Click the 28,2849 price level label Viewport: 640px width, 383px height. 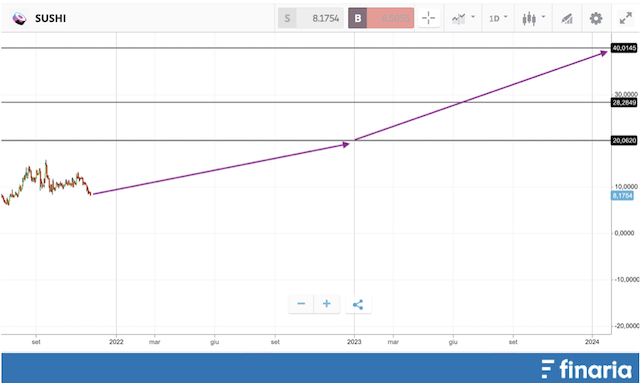coord(624,102)
